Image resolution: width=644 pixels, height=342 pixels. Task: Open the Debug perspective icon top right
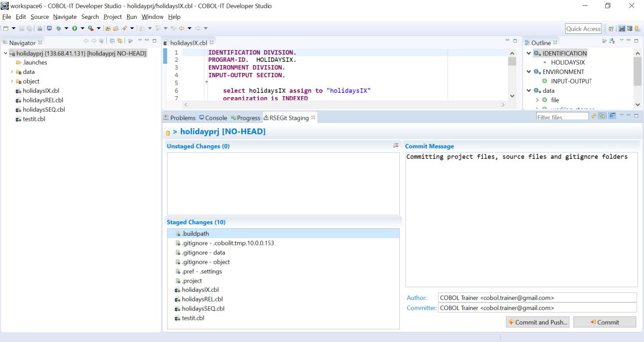point(630,28)
